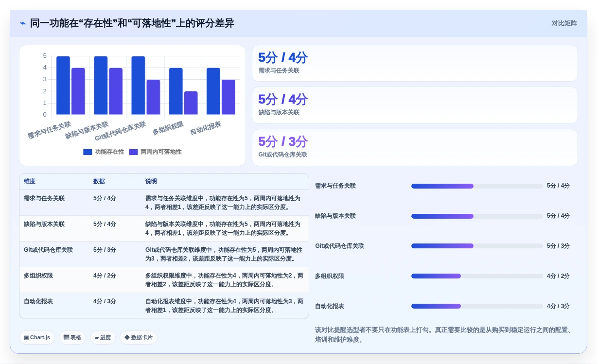The width and height of the screenshot is (597, 364).
Task: Click the 进度 tag chip
Action: click(103, 337)
